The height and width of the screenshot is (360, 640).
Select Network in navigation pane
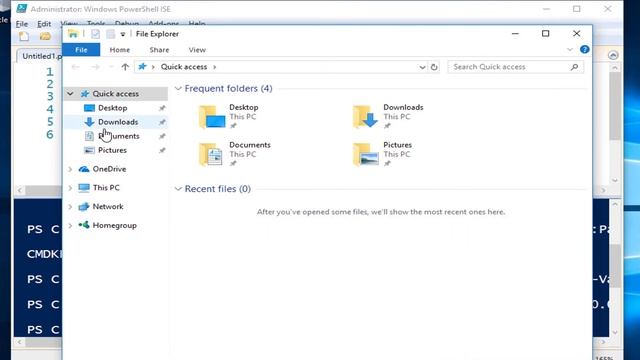(108, 207)
